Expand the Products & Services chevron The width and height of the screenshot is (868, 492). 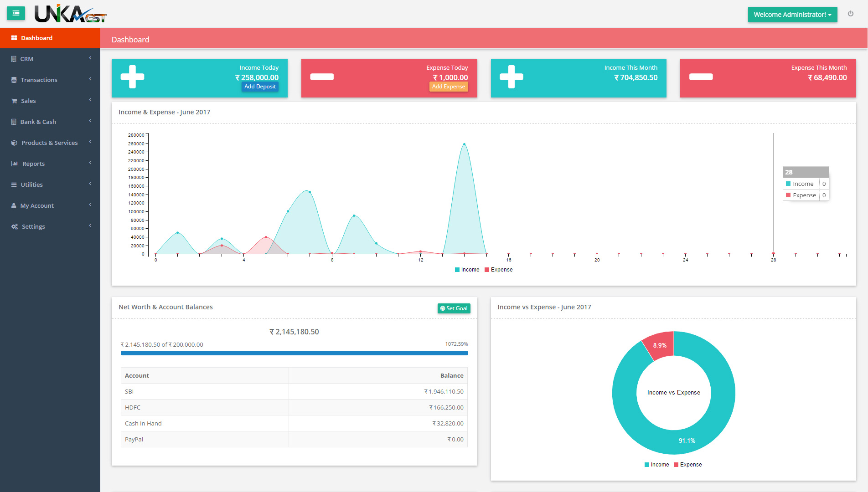pos(90,142)
